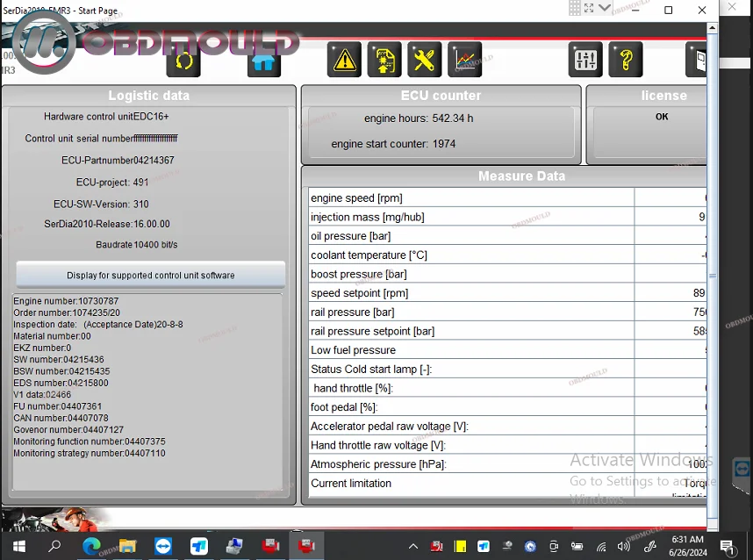Click 'Display for supported control unit software'
The image size is (753, 560).
(x=151, y=276)
